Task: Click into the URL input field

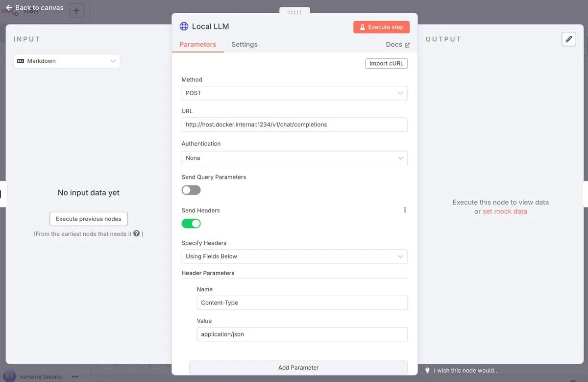Action: tap(294, 125)
